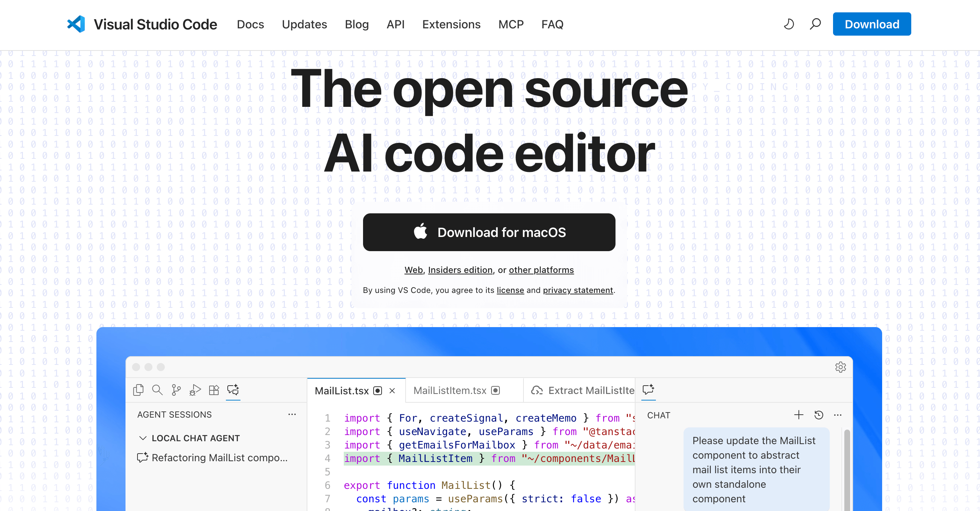Click the Download for macOS button

click(489, 232)
